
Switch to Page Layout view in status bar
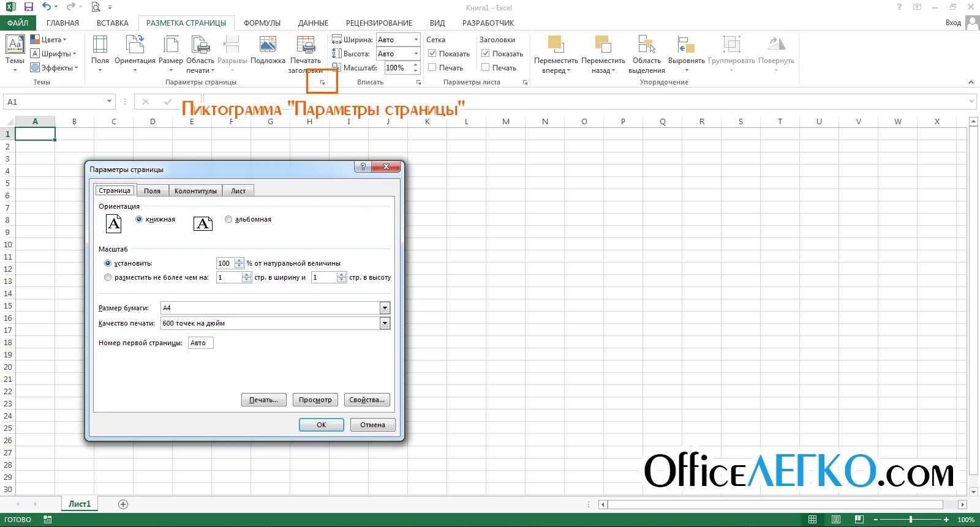[x=835, y=520]
